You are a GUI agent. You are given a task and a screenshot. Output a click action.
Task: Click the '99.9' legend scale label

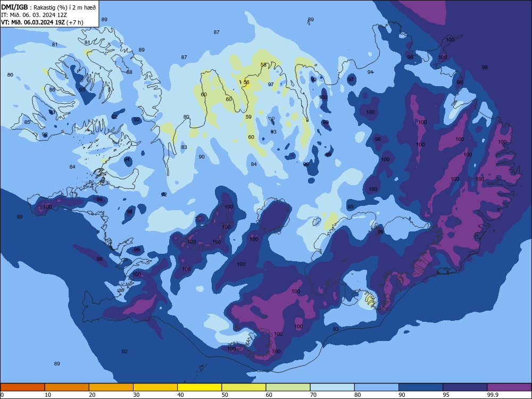492,395
